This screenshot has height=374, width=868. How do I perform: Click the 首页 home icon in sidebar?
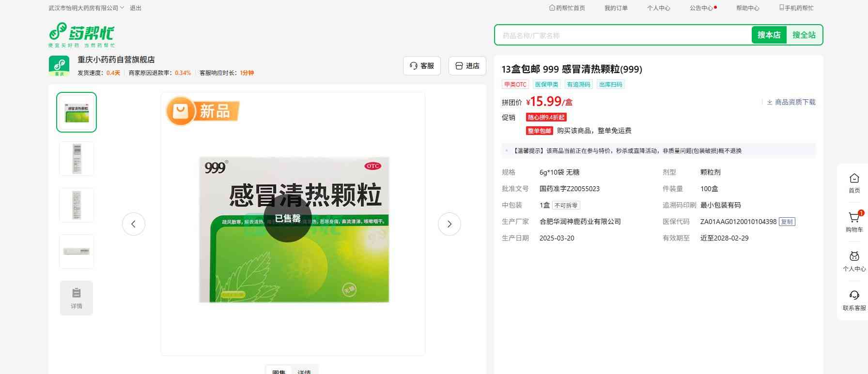(854, 179)
